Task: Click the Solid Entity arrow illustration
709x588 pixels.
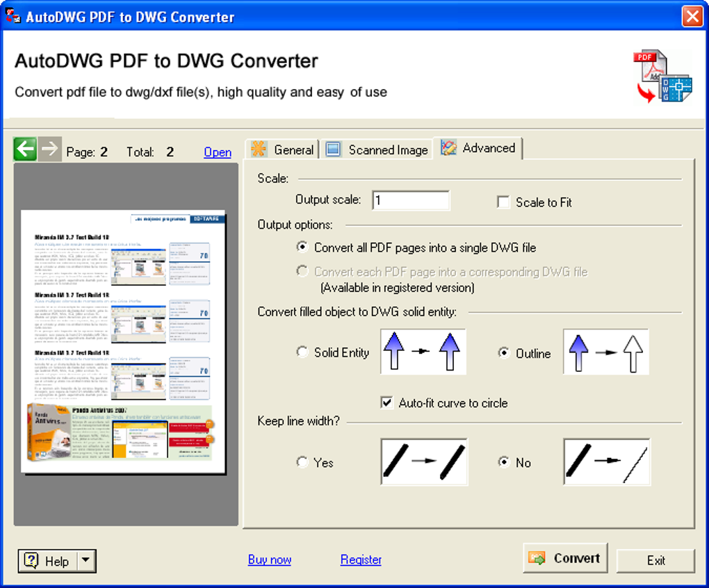Action: click(423, 352)
